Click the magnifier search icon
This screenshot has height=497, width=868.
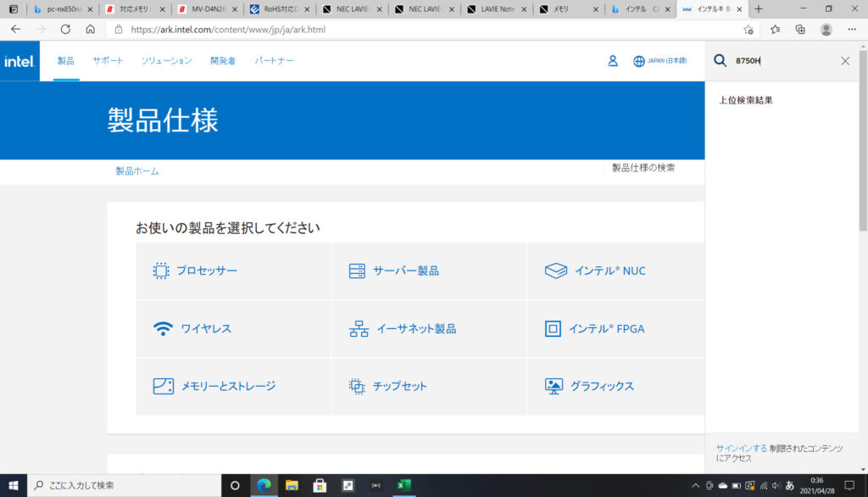[721, 61]
